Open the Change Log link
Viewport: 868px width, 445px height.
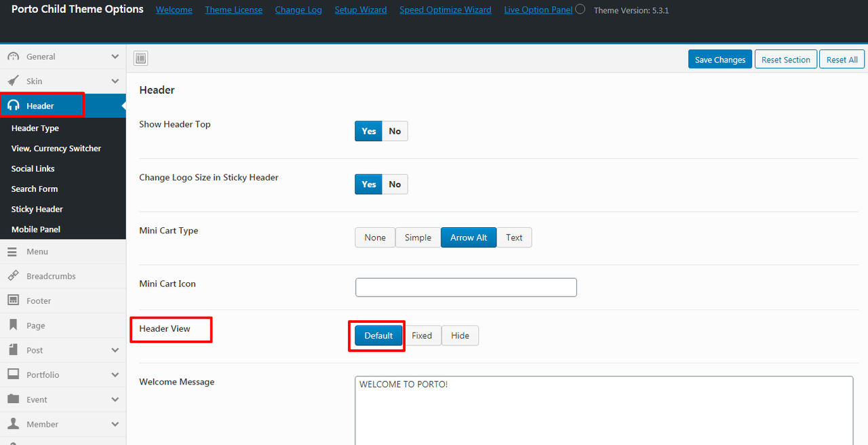[x=298, y=10]
